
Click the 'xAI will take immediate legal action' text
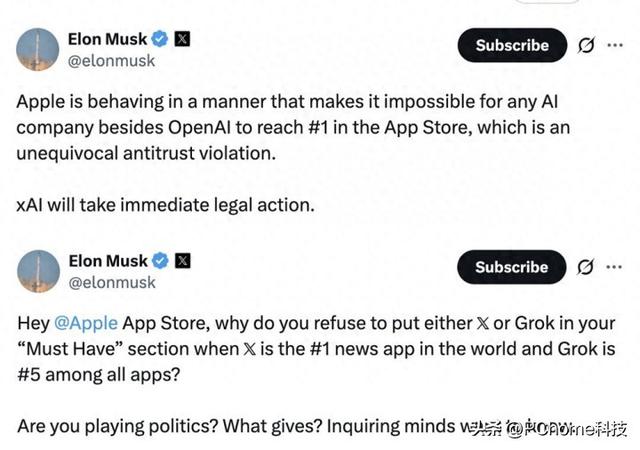[x=166, y=205]
